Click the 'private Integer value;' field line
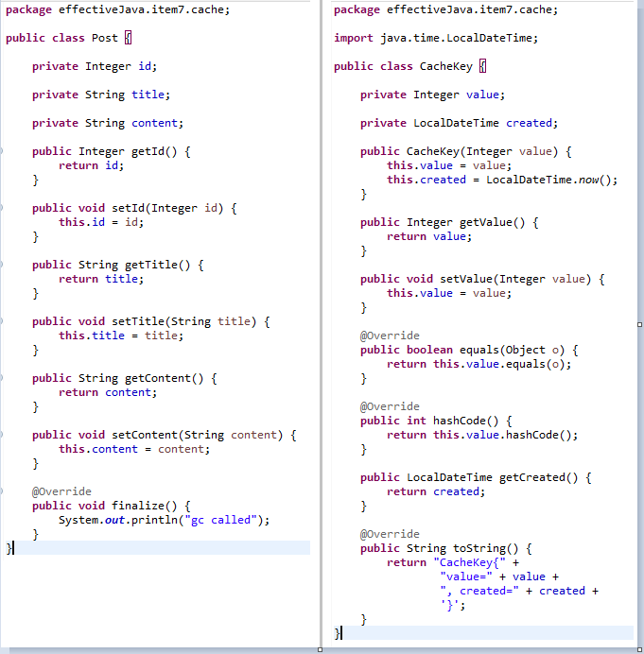 [433, 95]
